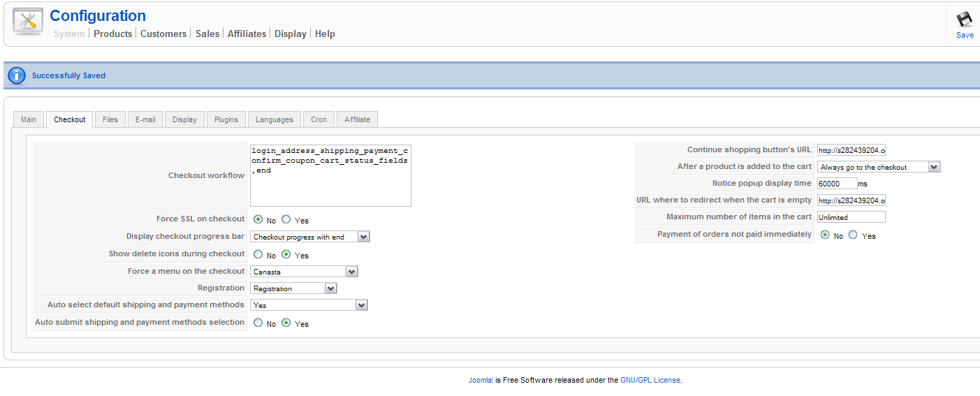Click the info icon in Successfully Saved bar
Viewport: 980px width, 396px height.
[x=17, y=75]
